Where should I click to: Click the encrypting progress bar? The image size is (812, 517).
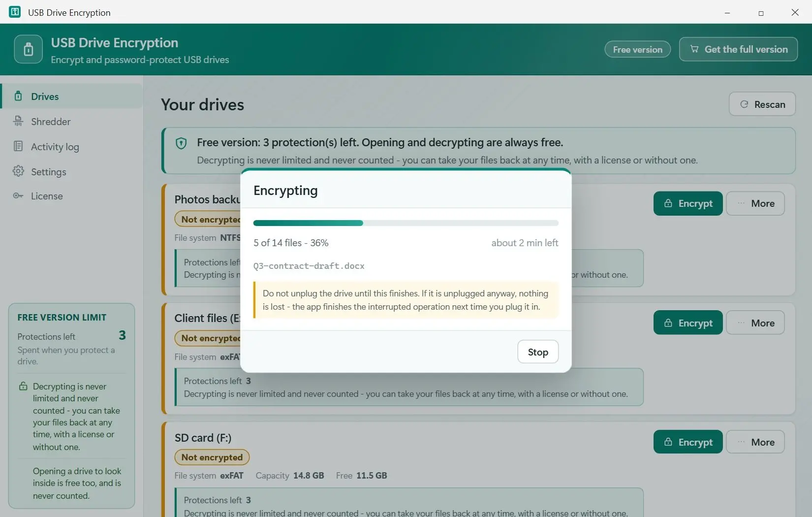click(x=406, y=223)
